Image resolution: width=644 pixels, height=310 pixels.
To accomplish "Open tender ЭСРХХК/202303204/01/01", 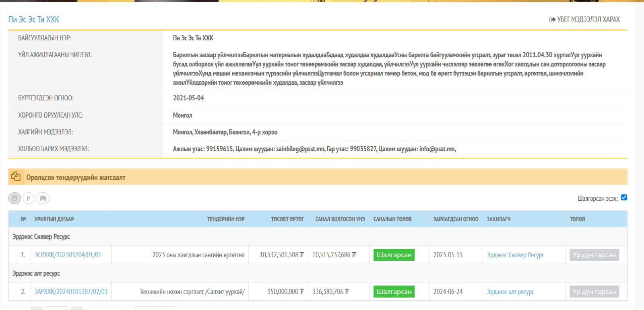I will pos(68,255).
